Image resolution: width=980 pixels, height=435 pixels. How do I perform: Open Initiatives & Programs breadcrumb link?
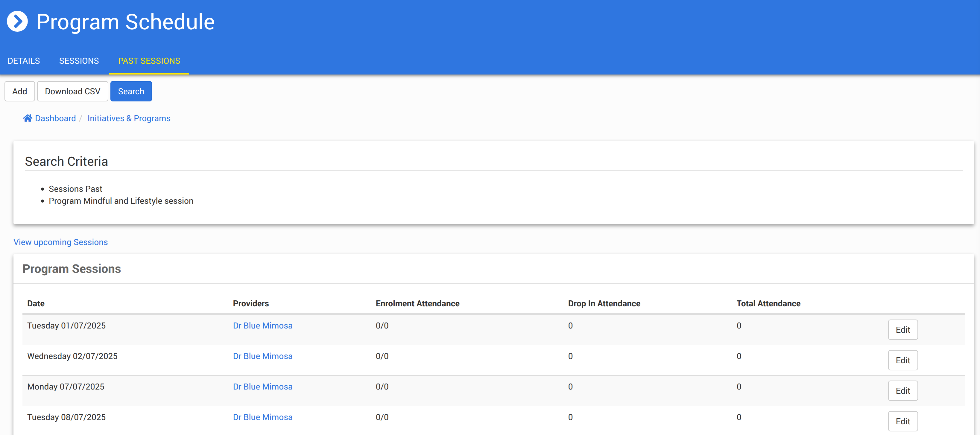pos(129,118)
